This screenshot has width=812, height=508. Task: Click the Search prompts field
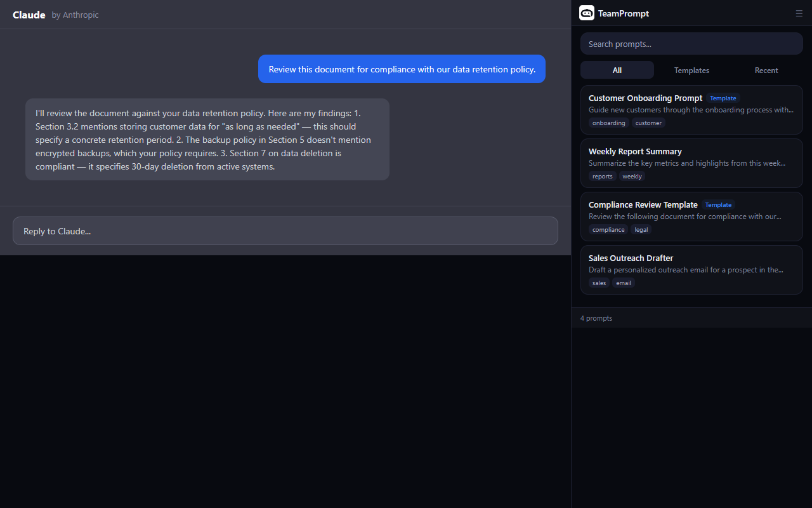click(691, 44)
